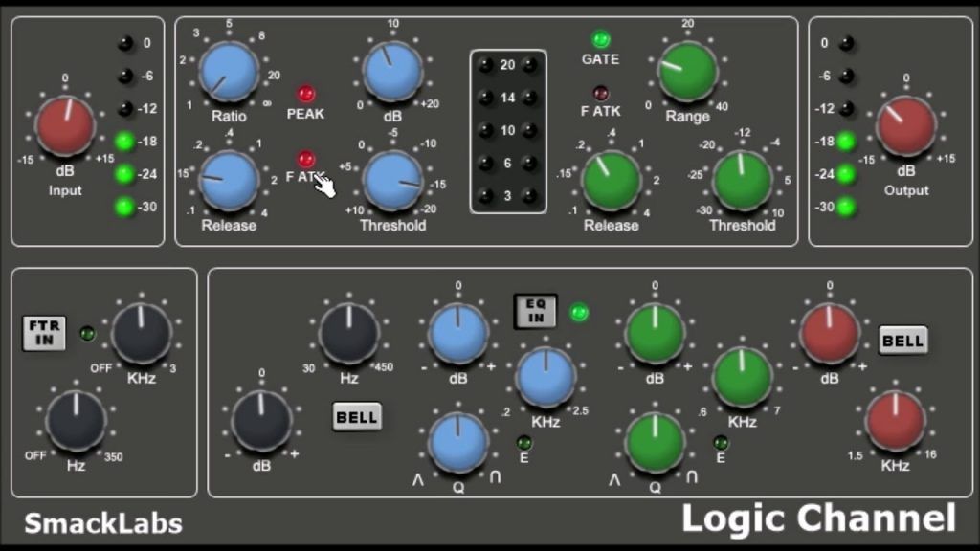Click the FTR IN green indicator LED

(87, 334)
